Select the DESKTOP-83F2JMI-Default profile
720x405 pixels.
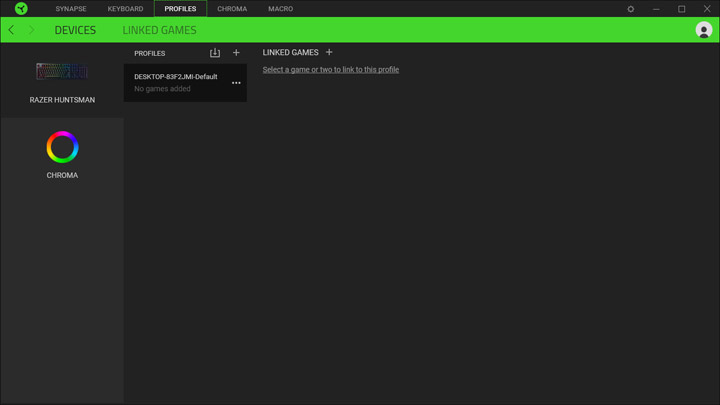(185, 83)
